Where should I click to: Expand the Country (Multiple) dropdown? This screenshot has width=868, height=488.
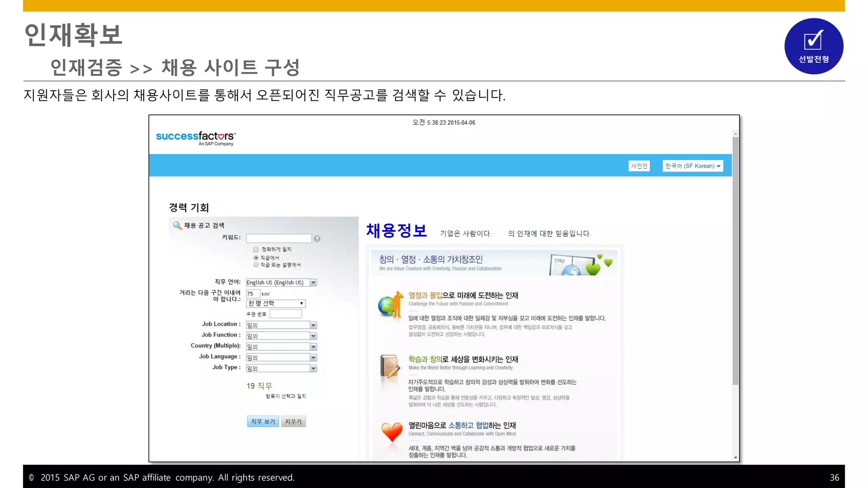(x=281, y=347)
